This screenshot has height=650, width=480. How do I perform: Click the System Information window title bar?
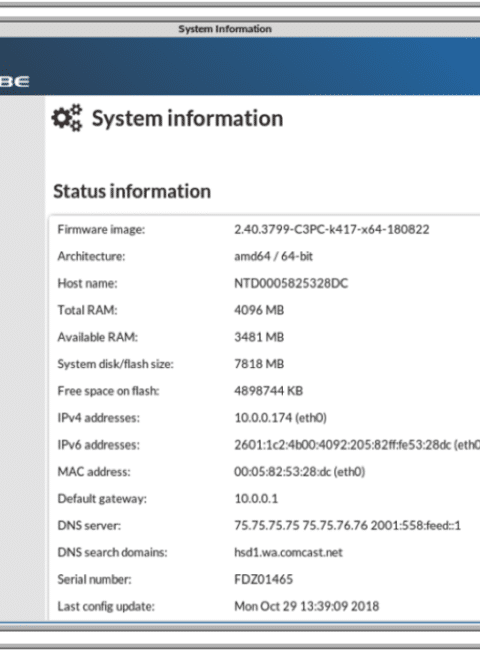(240, 29)
